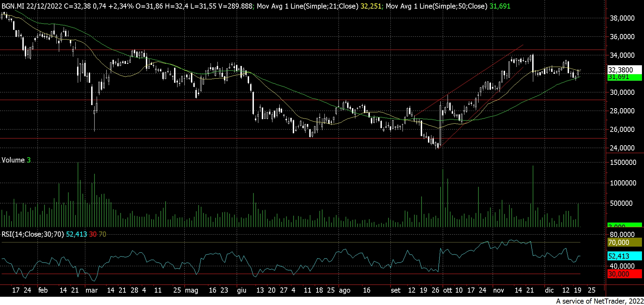This screenshot has height=305, width=644.
Task: Click the current price tag 32,3800
Action: [624, 70]
